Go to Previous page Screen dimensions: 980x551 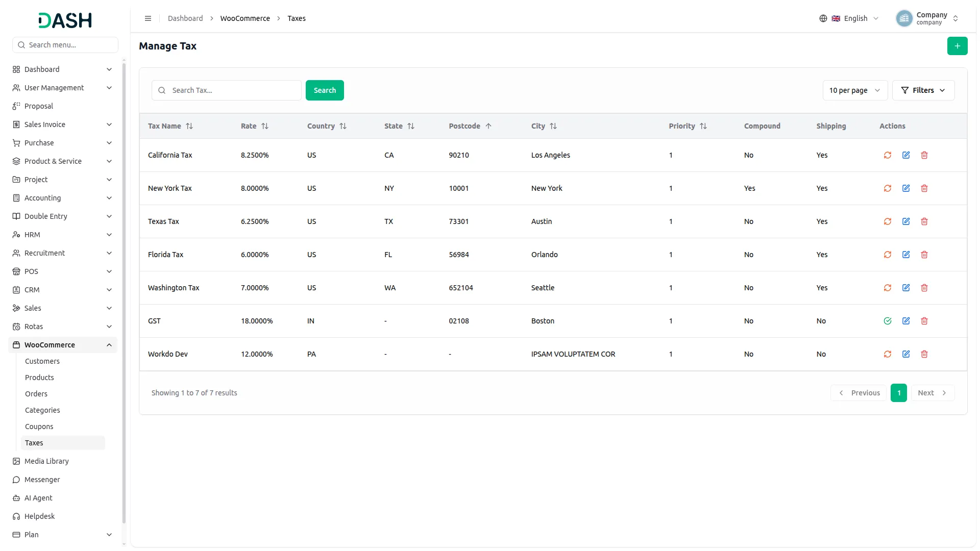[859, 393]
